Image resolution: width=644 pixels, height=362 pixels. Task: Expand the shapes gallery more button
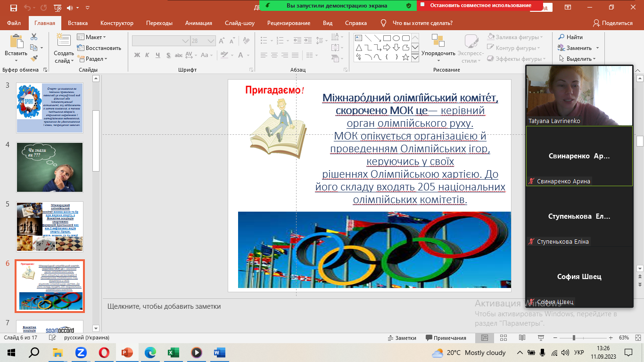click(x=415, y=58)
